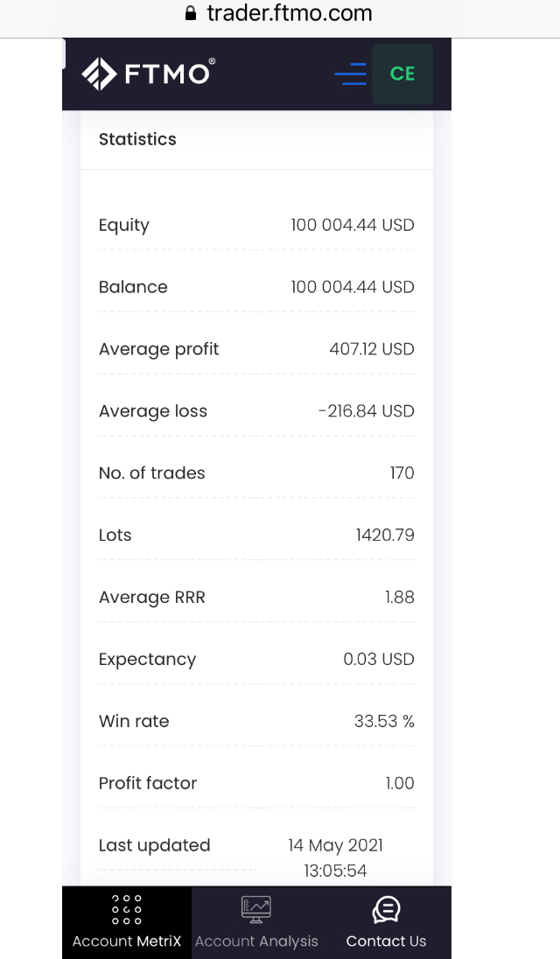Tap the Contact Us chat icon

click(386, 910)
